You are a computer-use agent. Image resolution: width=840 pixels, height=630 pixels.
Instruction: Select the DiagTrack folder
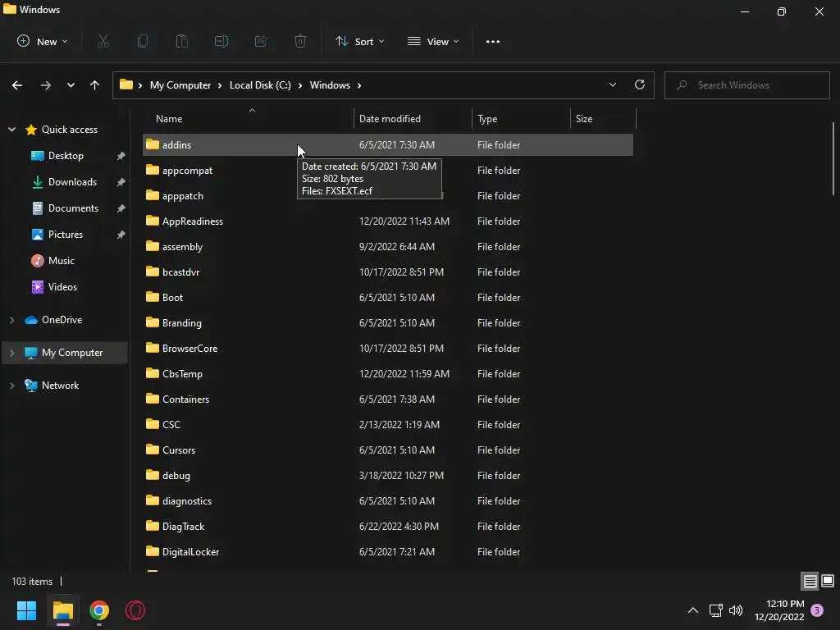tap(388, 527)
